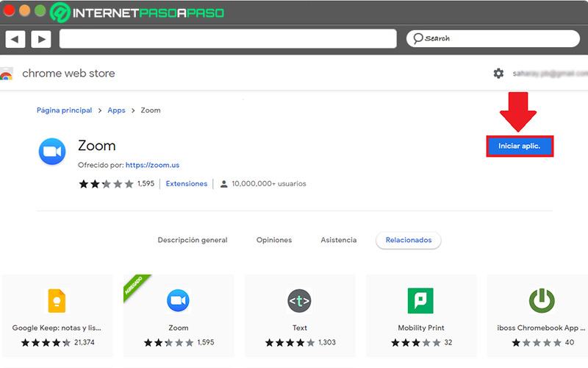The height and width of the screenshot is (368, 588).
Task: Click the 10,000,000+ usuarios text
Action: coord(268,183)
